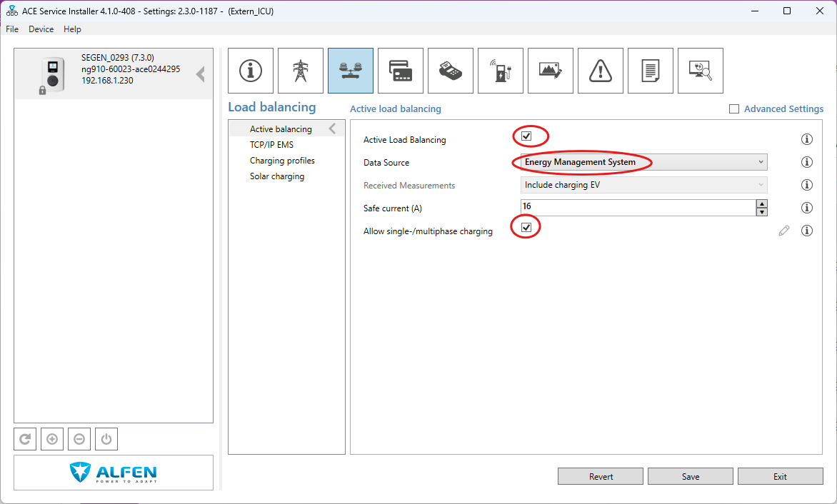
Task: Open the warnings and errors icon
Action: tap(601, 71)
